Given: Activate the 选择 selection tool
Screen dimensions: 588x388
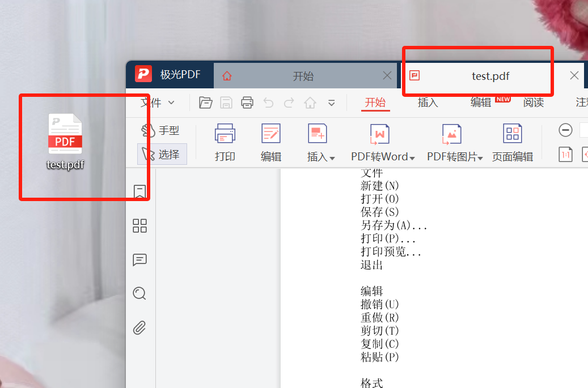Looking at the screenshot, I should [162, 154].
